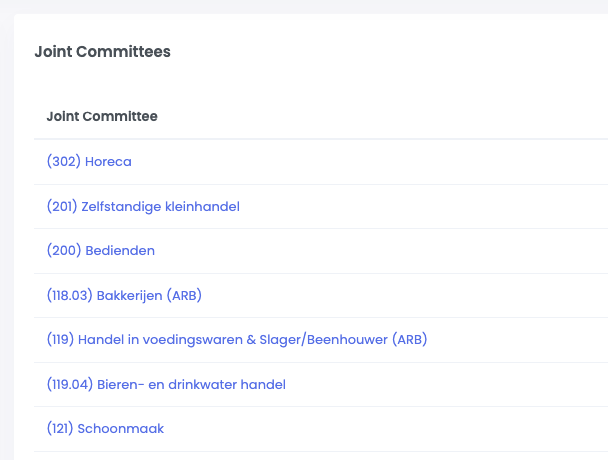
Task: Open (118.03) Bakkerijen (ARB) entry
Action: coord(124,296)
